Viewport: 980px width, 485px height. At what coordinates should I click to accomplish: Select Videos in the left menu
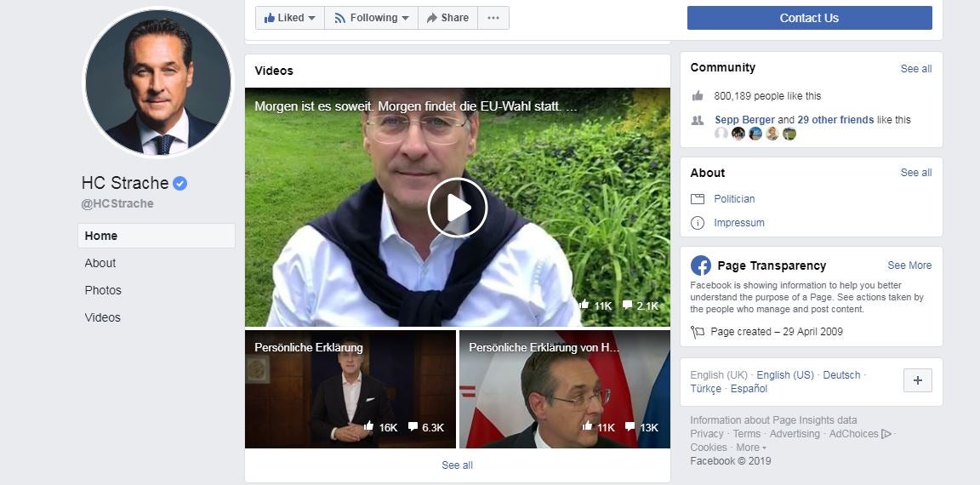click(x=102, y=317)
